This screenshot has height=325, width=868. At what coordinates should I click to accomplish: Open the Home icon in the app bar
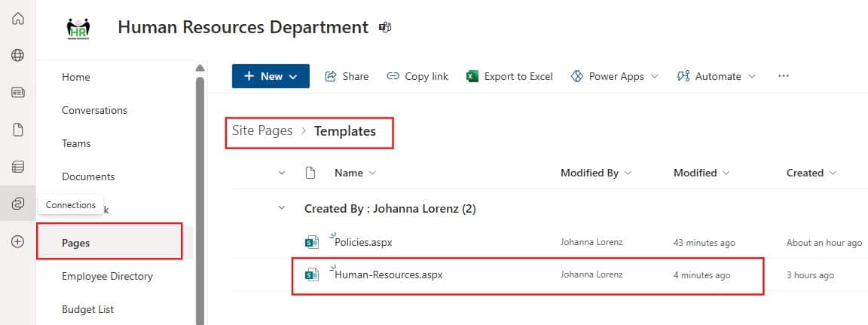tap(18, 19)
